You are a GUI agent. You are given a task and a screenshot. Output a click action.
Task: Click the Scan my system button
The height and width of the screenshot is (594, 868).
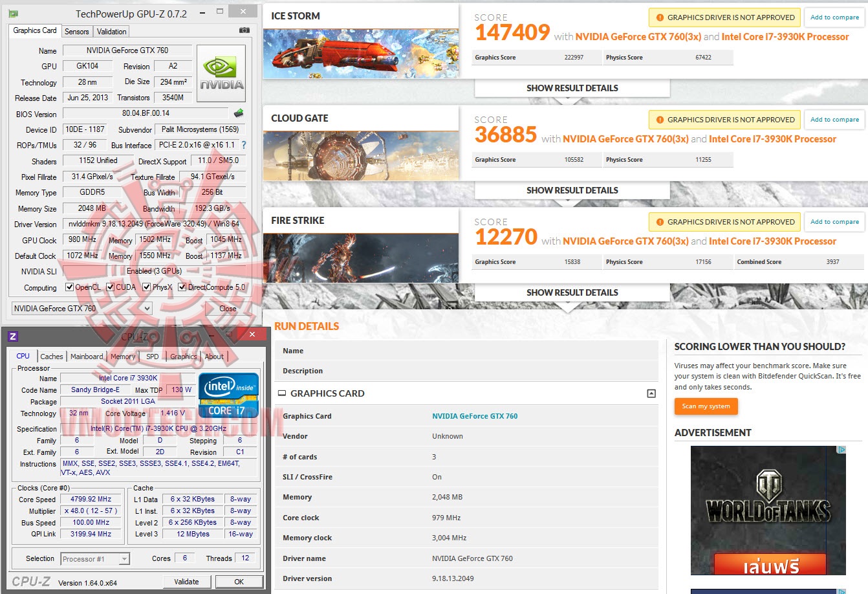[x=706, y=406]
